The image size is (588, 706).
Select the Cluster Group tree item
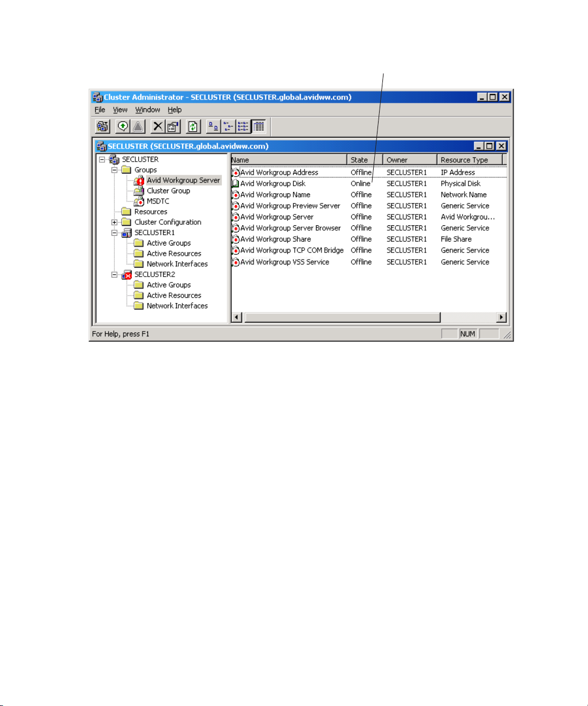[169, 191]
